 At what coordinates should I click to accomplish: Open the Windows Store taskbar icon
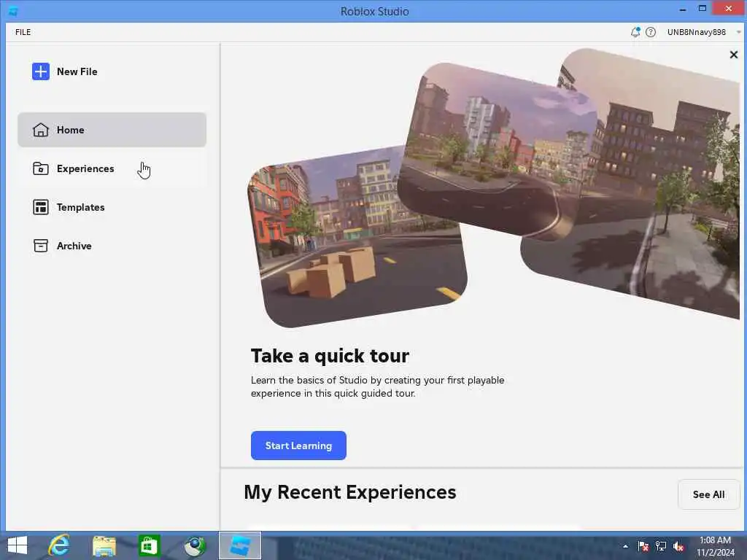(149, 545)
